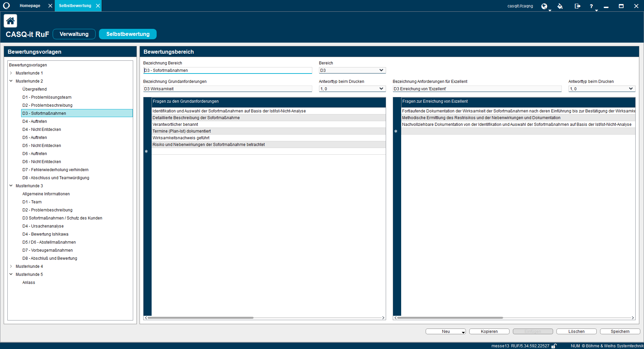Switch to the Homepage tab
The height and width of the screenshot is (349, 644).
click(x=30, y=6)
